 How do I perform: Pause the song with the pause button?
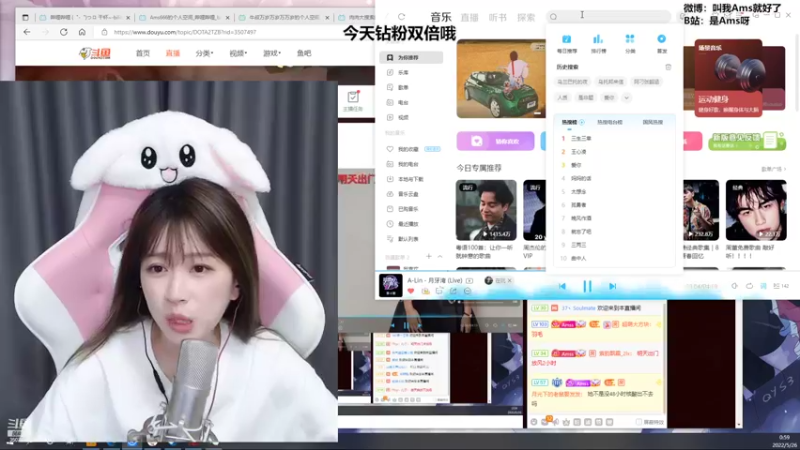pos(587,286)
